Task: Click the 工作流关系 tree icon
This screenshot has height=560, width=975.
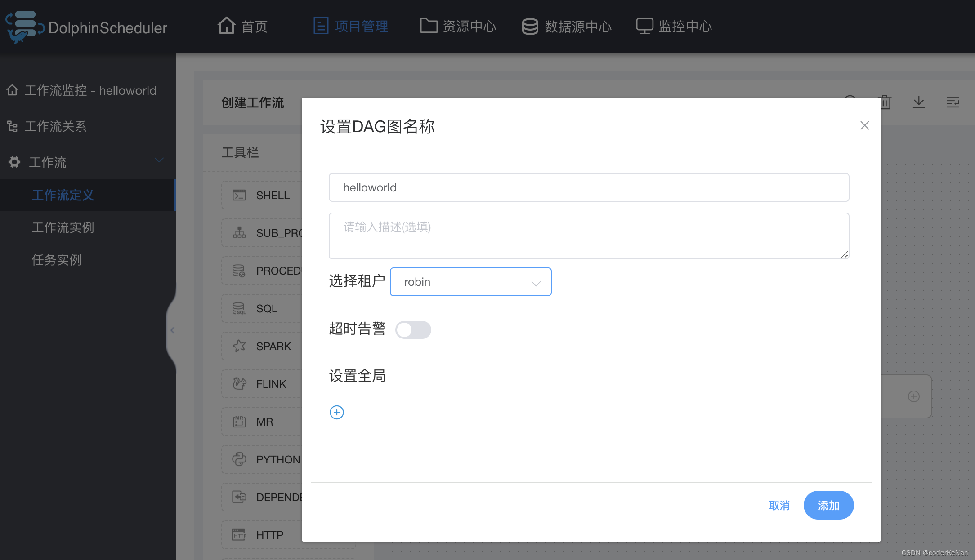Action: point(13,126)
